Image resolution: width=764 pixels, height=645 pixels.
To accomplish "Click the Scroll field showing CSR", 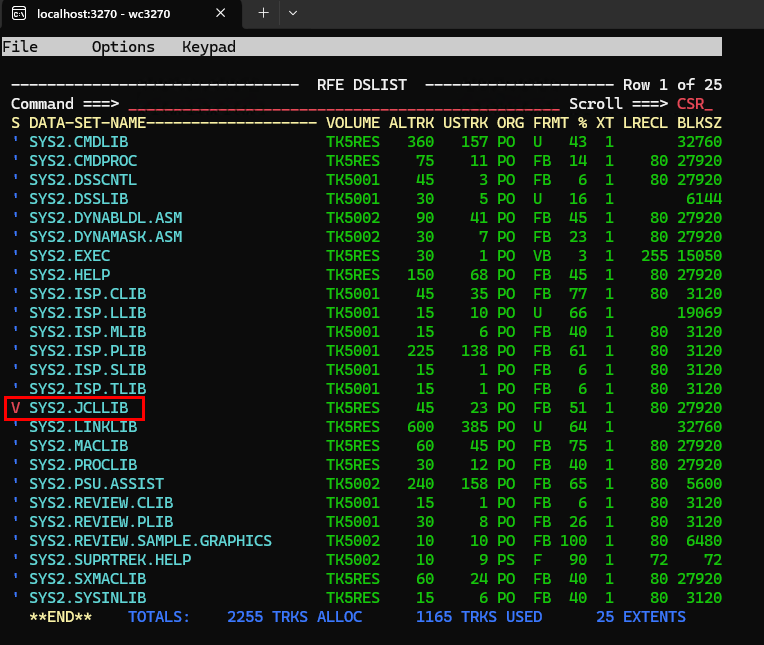I will click(x=695, y=104).
